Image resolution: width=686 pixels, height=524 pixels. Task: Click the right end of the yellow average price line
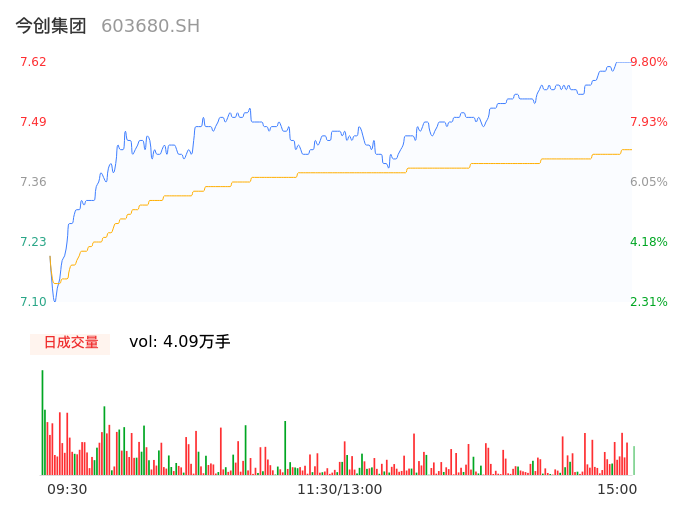click(630, 150)
